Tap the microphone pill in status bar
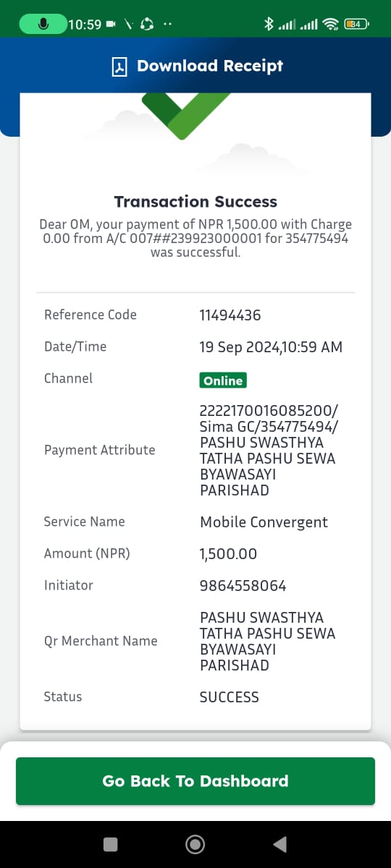Screen dimensions: 391x868 (x=42, y=24)
